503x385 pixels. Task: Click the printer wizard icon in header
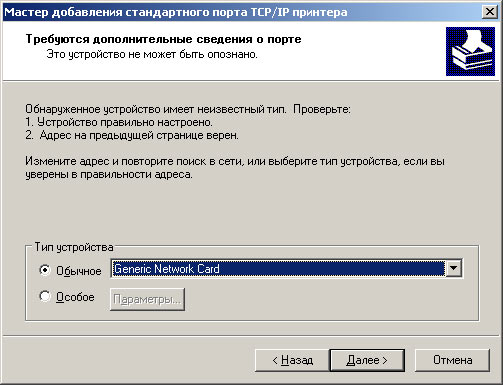pyautogui.click(x=470, y=51)
